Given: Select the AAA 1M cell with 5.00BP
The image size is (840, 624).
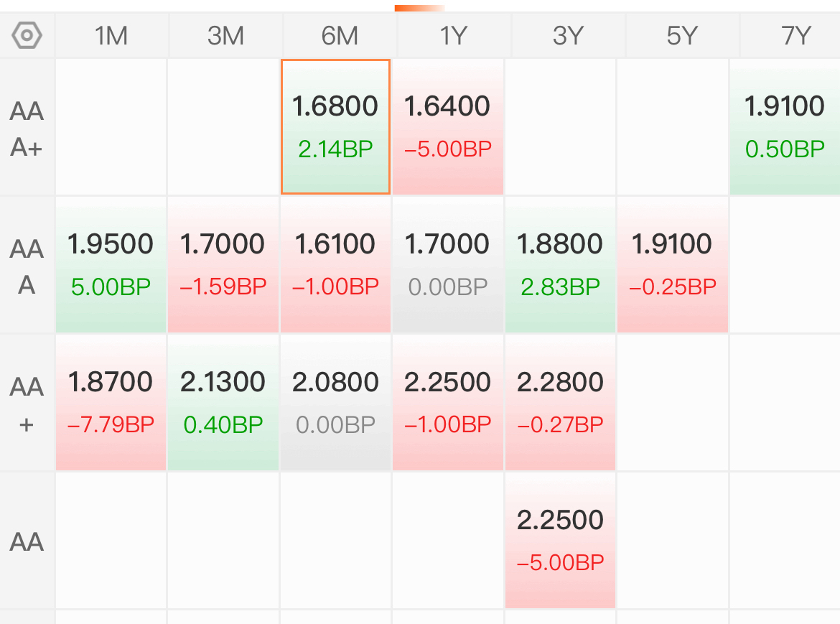Looking at the screenshot, I should tap(111, 264).
